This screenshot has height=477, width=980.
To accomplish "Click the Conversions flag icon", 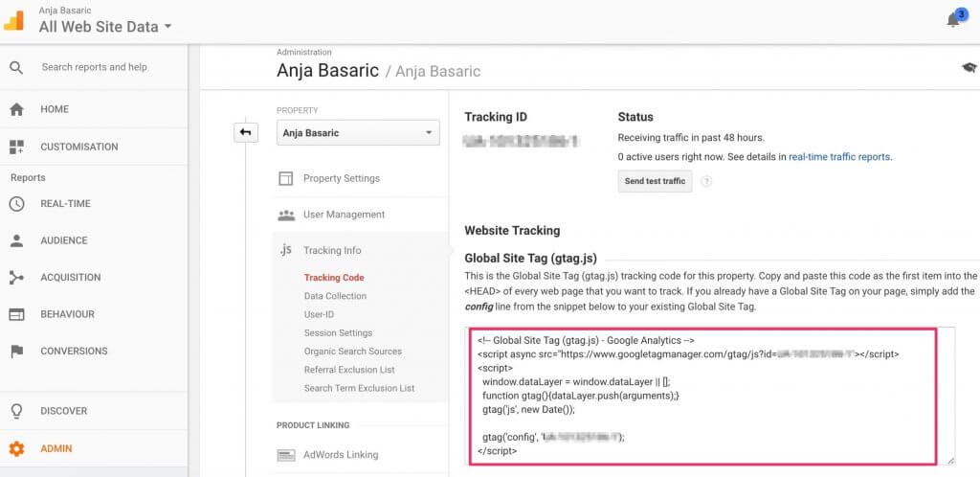I will pos(17,352).
